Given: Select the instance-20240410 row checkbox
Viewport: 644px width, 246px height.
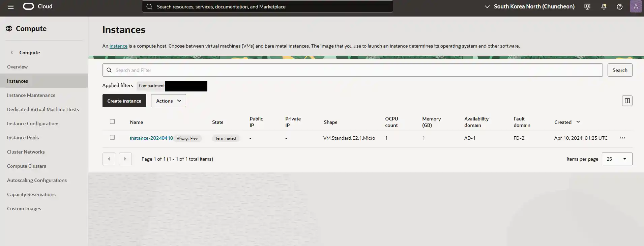Looking at the screenshot, I should [112, 137].
